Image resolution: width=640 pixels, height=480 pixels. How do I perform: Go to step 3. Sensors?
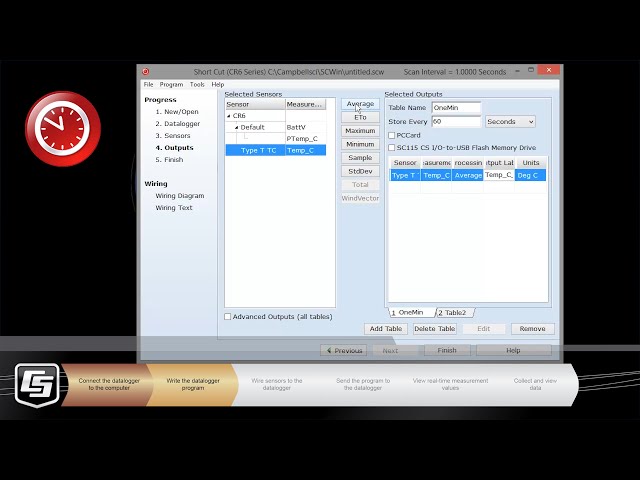[173, 136]
